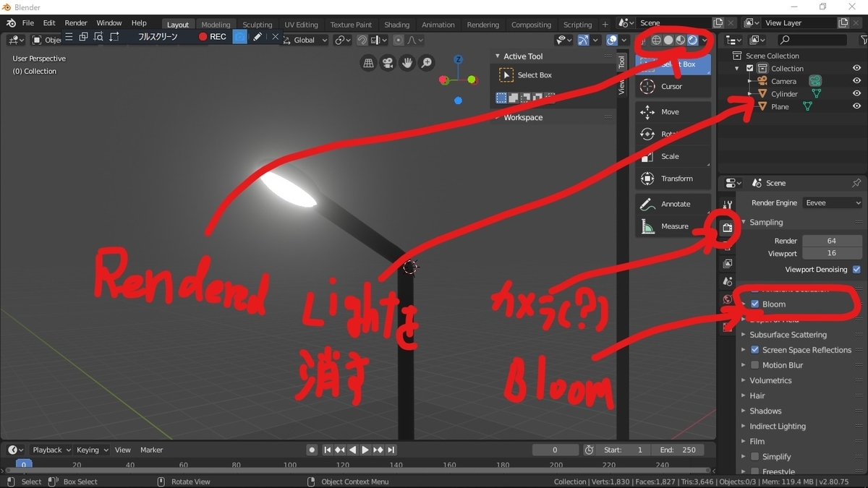868x488 pixels.
Task: Toggle camera view in viewport
Action: [388, 64]
